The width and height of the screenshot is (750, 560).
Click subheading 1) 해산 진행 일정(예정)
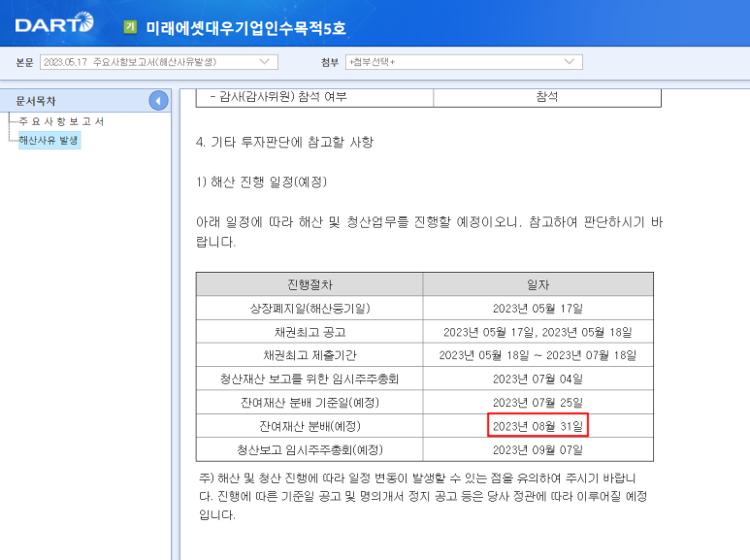tap(262, 181)
